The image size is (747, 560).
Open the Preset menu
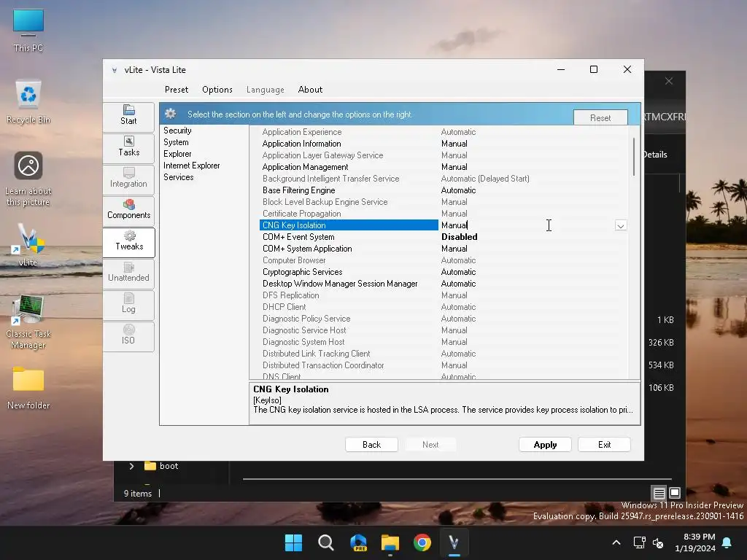(177, 90)
